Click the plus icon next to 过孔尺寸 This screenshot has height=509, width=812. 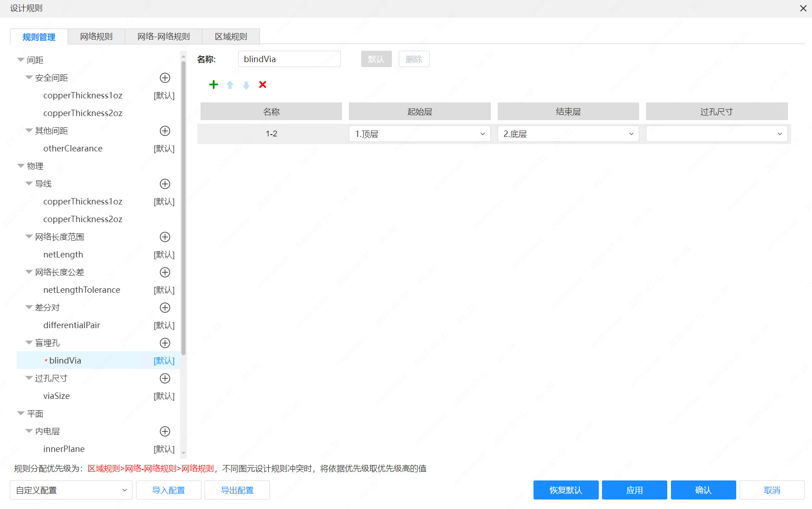click(165, 378)
